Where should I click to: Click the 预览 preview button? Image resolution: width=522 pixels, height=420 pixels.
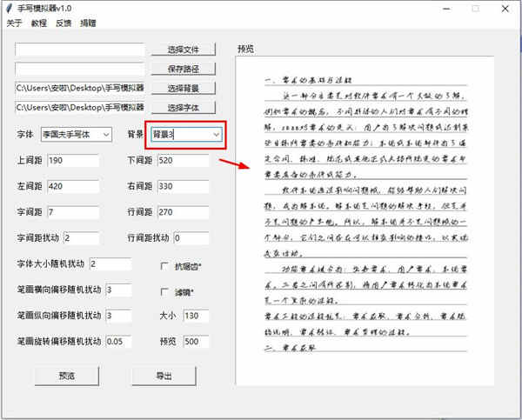point(67,376)
